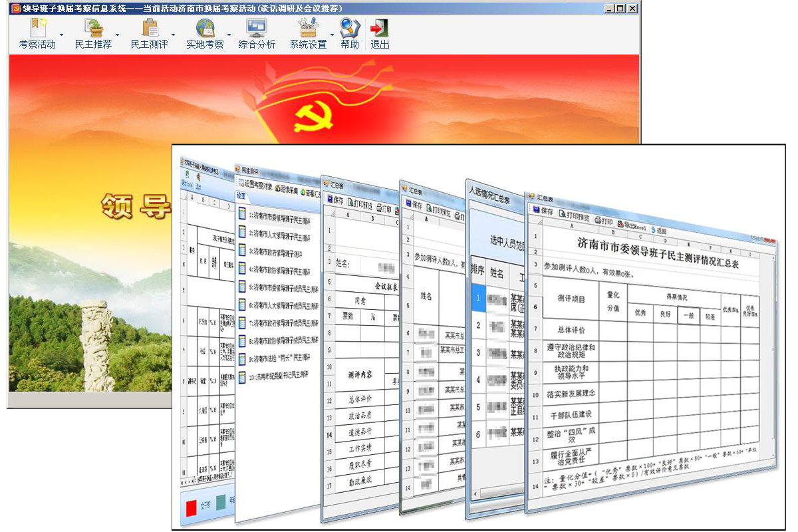798x532 pixels.
Task: Click the 工作实绩 cell in the 测评内容 table
Action: (x=361, y=448)
